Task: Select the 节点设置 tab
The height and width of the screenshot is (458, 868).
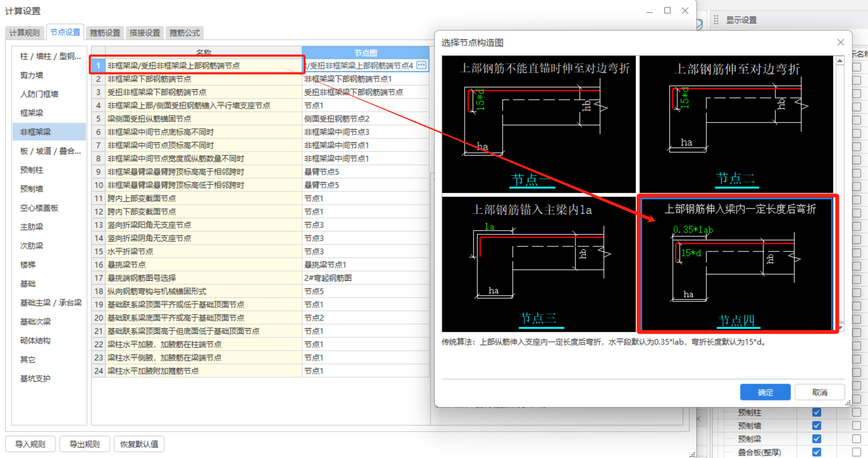Action: coord(65,32)
